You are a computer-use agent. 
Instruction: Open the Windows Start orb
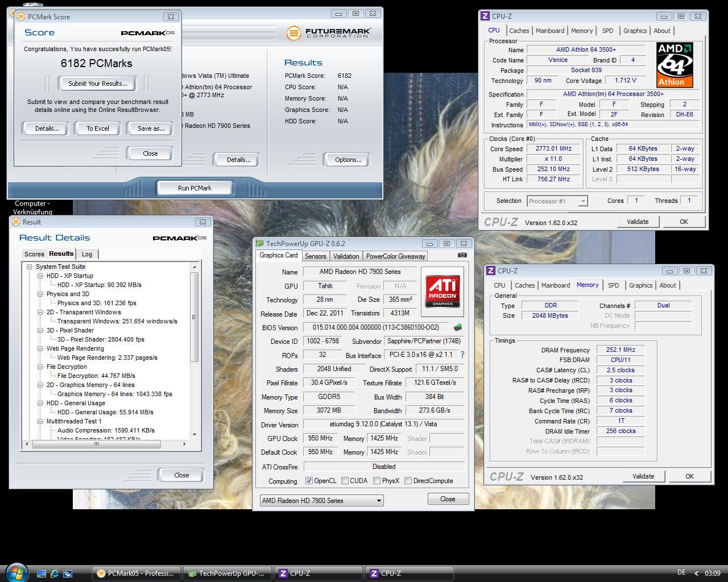15,572
